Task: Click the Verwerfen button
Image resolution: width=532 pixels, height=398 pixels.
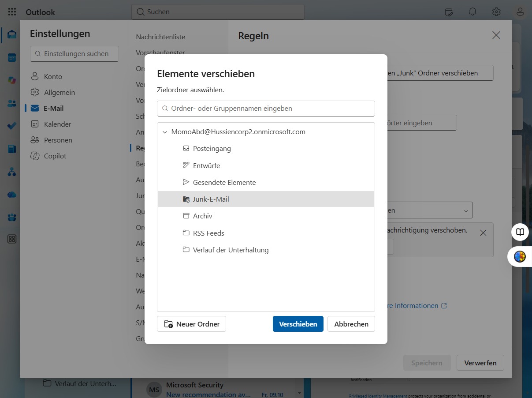Action: click(x=480, y=363)
